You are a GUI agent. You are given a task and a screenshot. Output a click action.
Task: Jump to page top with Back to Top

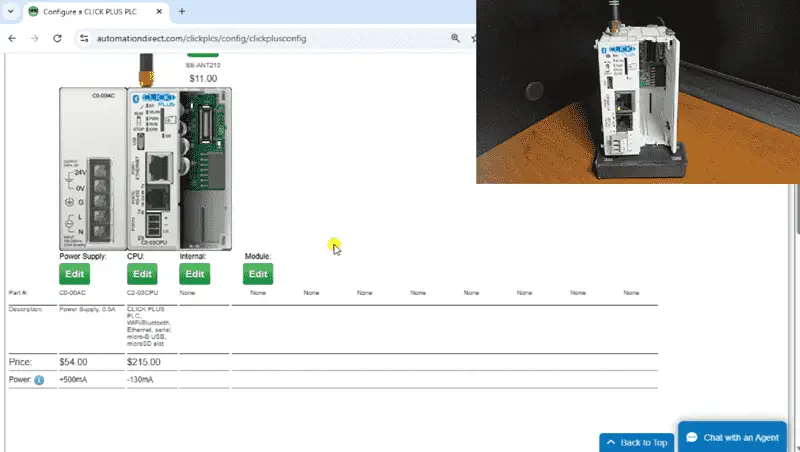pyautogui.click(x=637, y=442)
